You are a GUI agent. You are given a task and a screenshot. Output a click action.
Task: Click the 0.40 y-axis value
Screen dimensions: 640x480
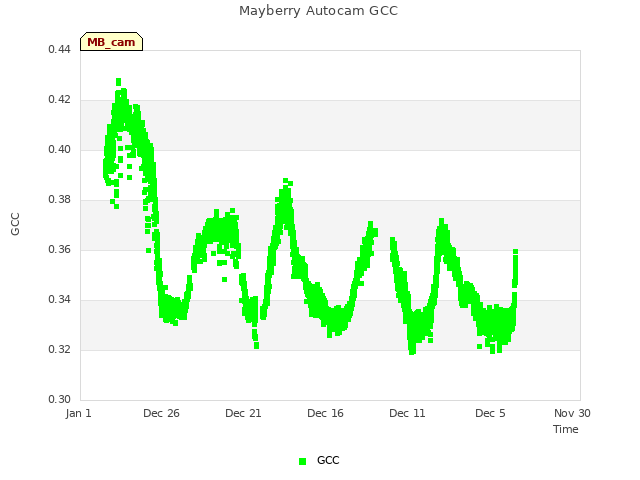60,149
